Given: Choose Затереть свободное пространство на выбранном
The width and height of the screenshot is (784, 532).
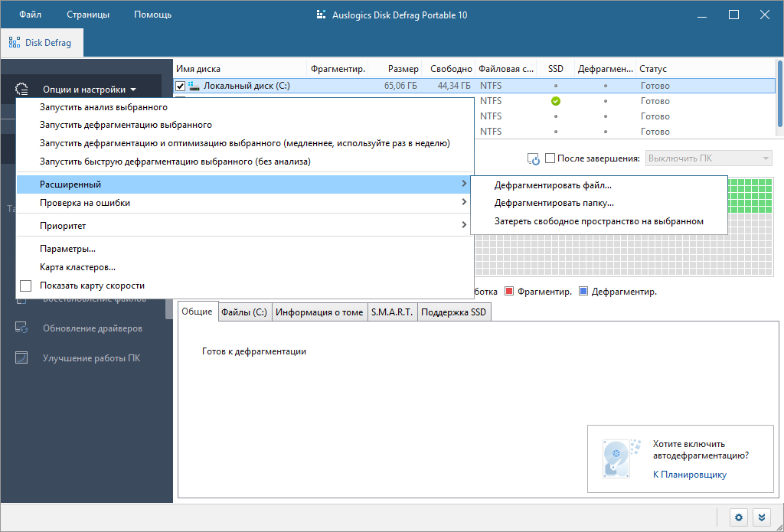Looking at the screenshot, I should tap(599, 221).
